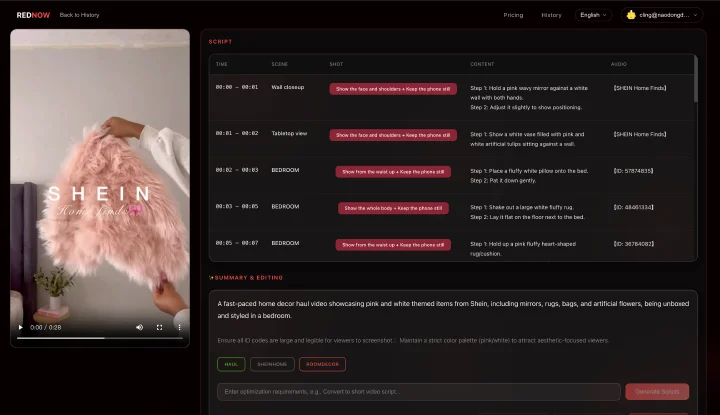
Task: Click the shot tag in 00:02 – 00:03 row
Action: tap(393, 172)
